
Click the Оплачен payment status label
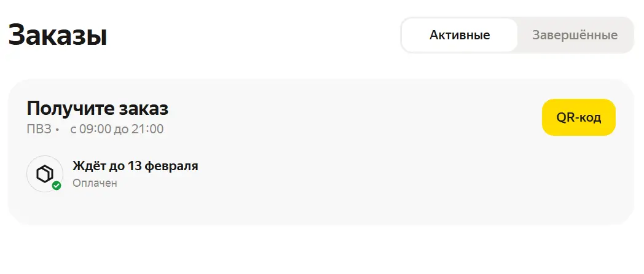click(95, 183)
